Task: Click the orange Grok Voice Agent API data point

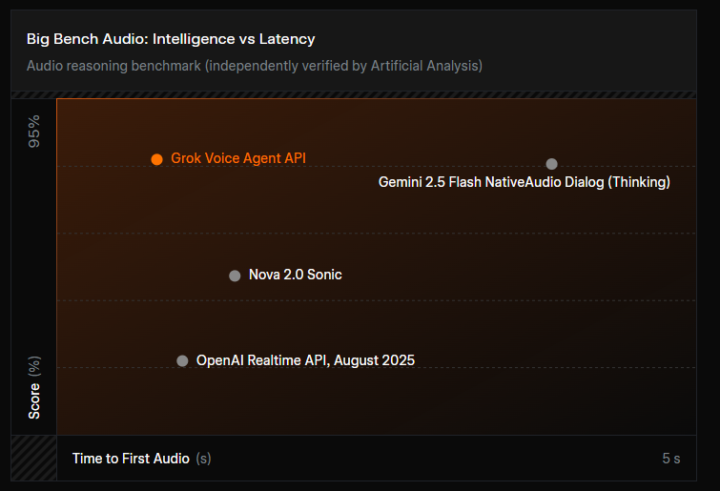Action: pyautogui.click(x=157, y=159)
